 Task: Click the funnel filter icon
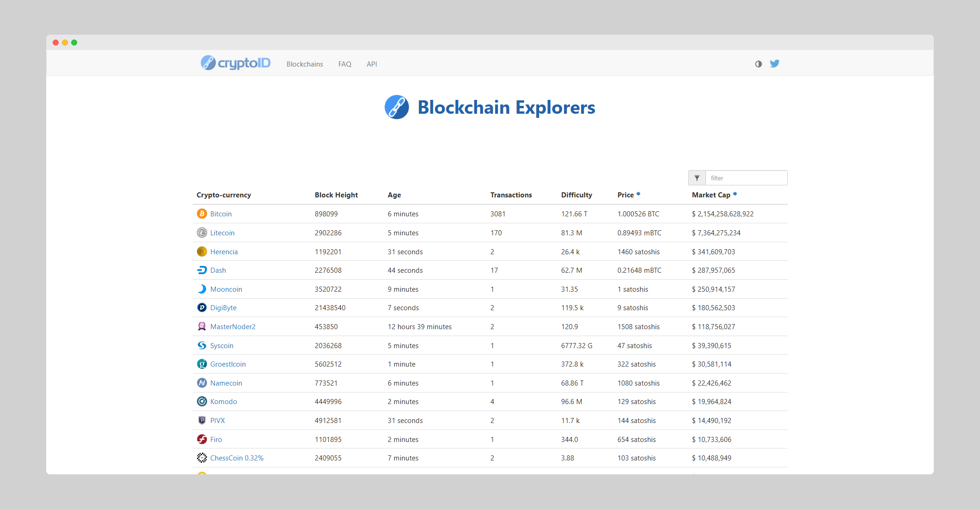(697, 178)
